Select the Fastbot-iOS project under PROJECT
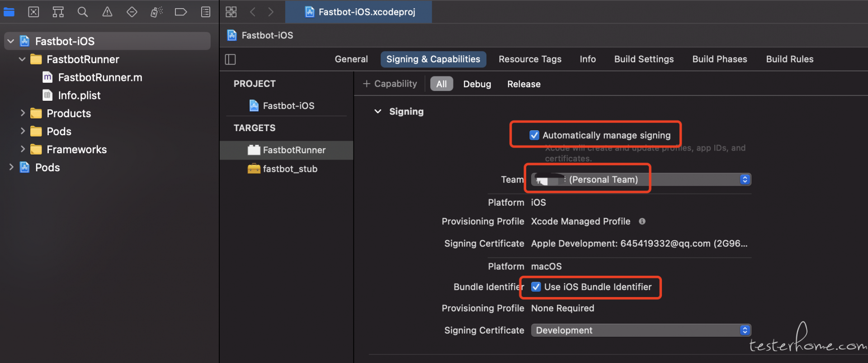This screenshot has height=363, width=868. coord(288,106)
